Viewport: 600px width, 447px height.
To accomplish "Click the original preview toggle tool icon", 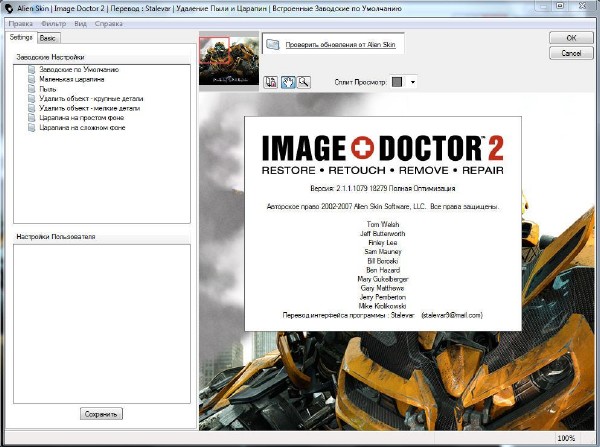I will (x=272, y=81).
